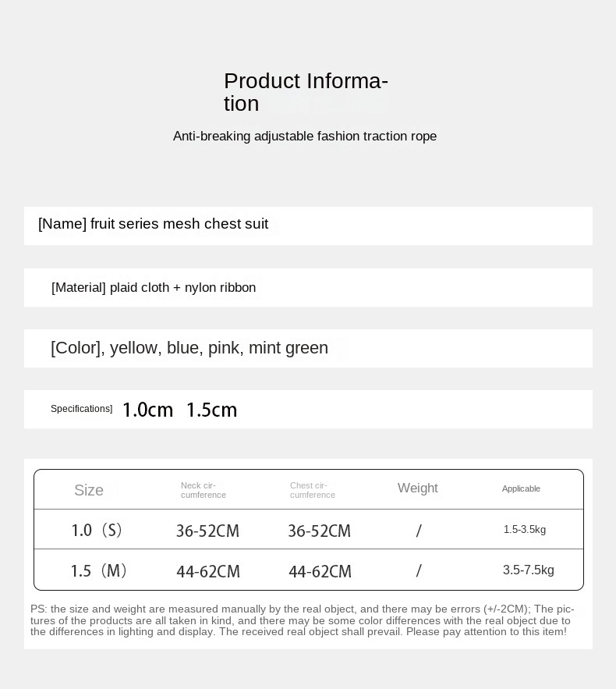The width and height of the screenshot is (616, 689).
Task: Click the Neck circumference column header
Action: (x=203, y=490)
